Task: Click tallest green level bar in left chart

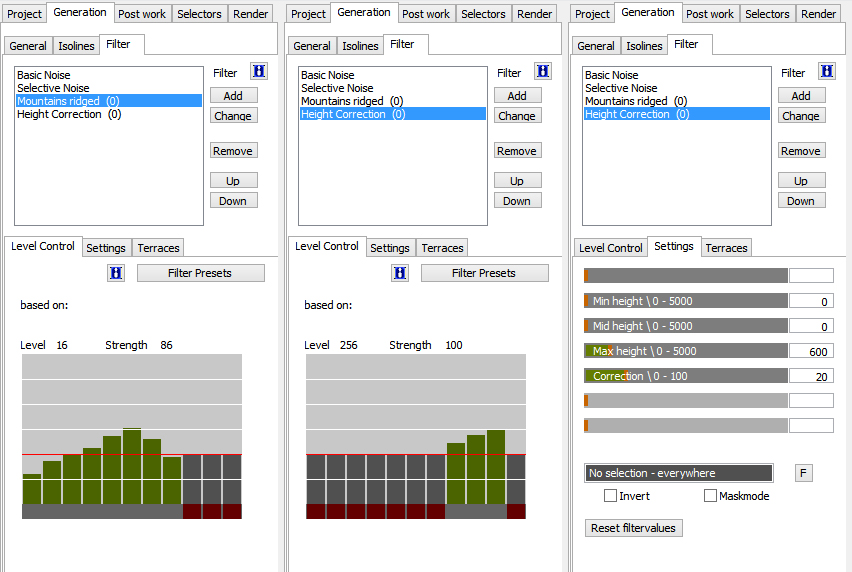Action: [132, 466]
